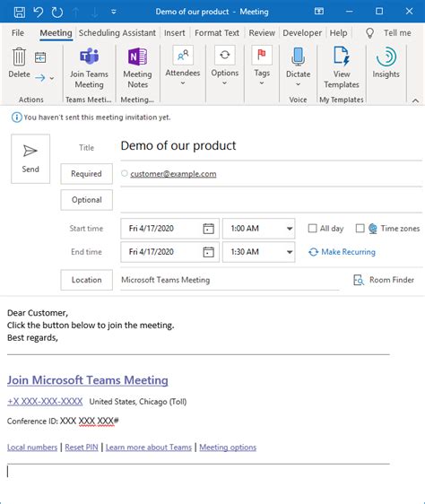This screenshot has width=425, height=504.
Task: Click the Redo arrow icon
Action: pos(57,12)
